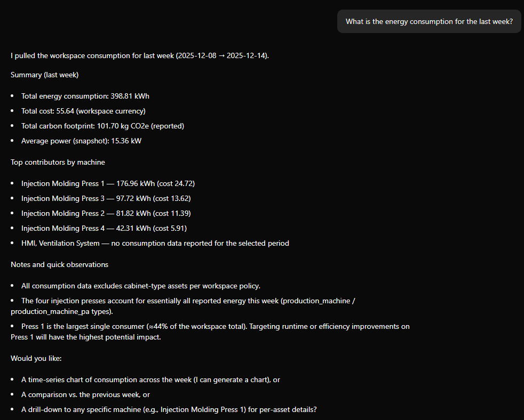Click the "Notes and quick observations" heading
The image size is (524, 420).
(59, 264)
